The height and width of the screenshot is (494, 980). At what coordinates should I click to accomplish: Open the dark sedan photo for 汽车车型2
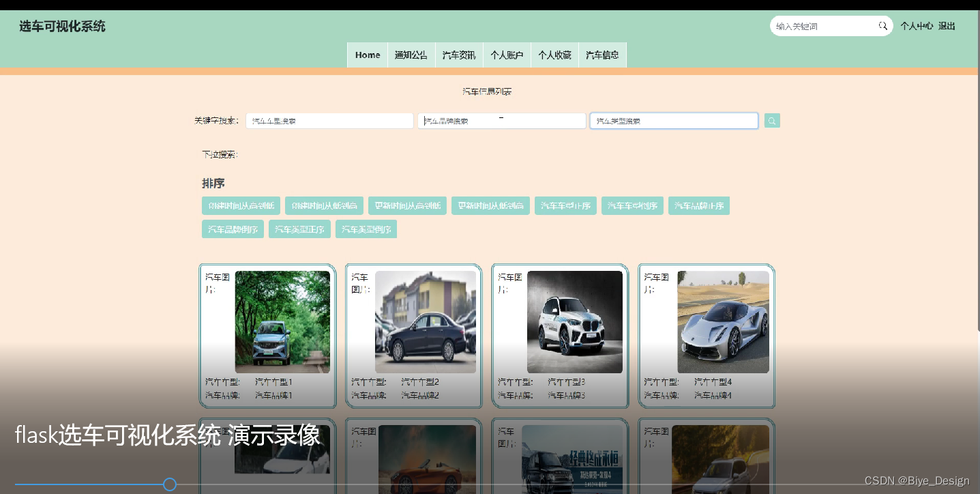426,322
